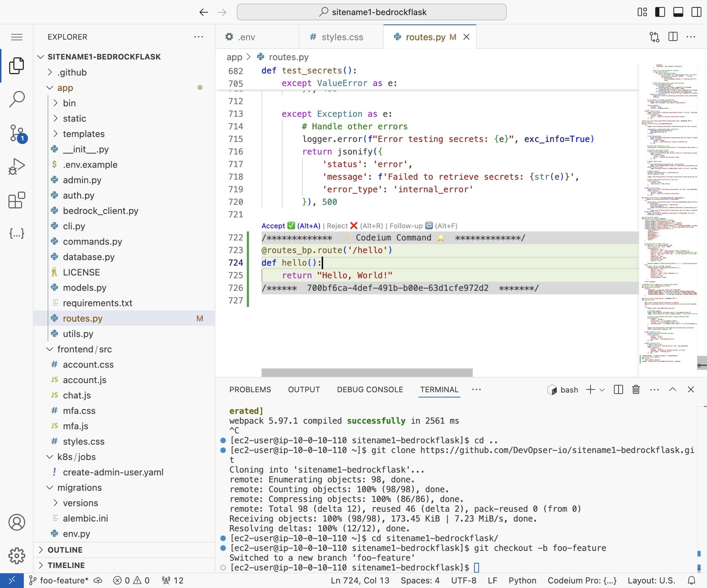
Task: Click the remote connection indicator in status bar
Action: tap(12, 580)
